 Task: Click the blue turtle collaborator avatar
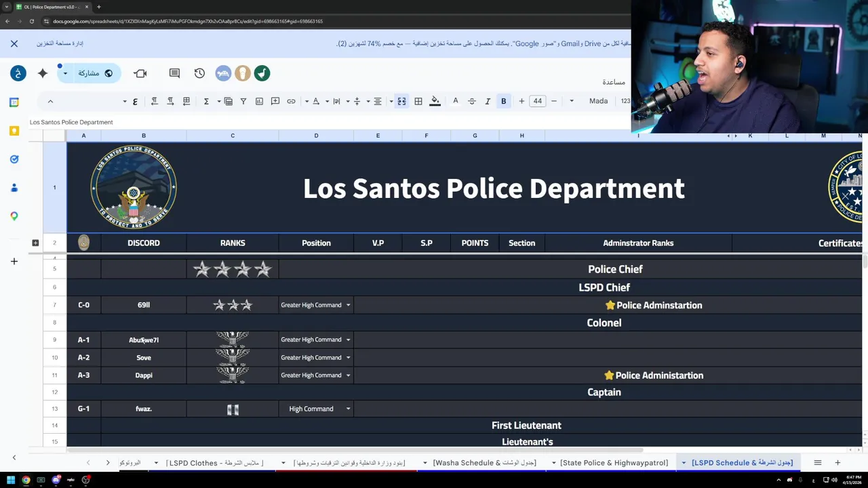click(223, 73)
